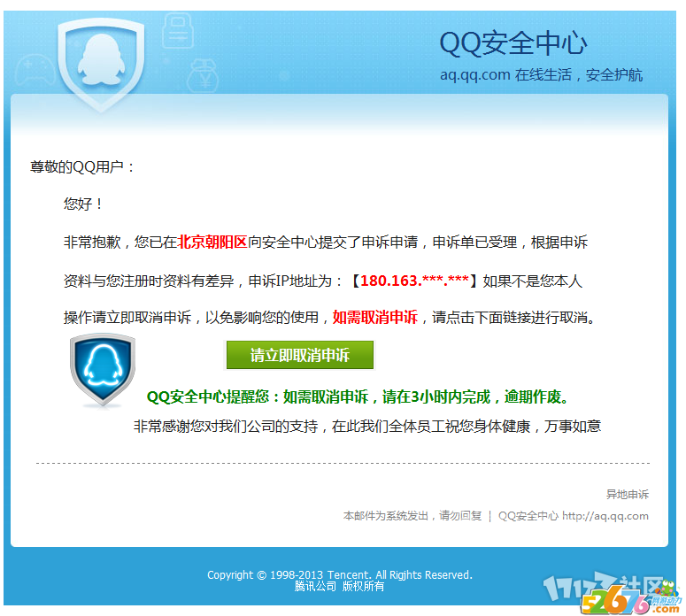This screenshot has height=616, width=686.
Task: Click the dark blue penguin shield badge
Action: (103, 370)
